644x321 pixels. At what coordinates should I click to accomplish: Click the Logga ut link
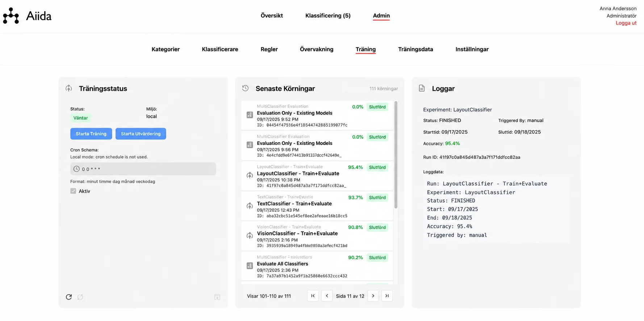(626, 23)
